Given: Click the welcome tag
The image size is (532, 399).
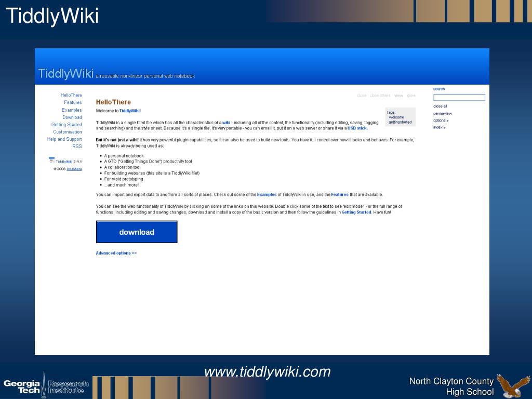Looking at the screenshot, I should [396, 117].
